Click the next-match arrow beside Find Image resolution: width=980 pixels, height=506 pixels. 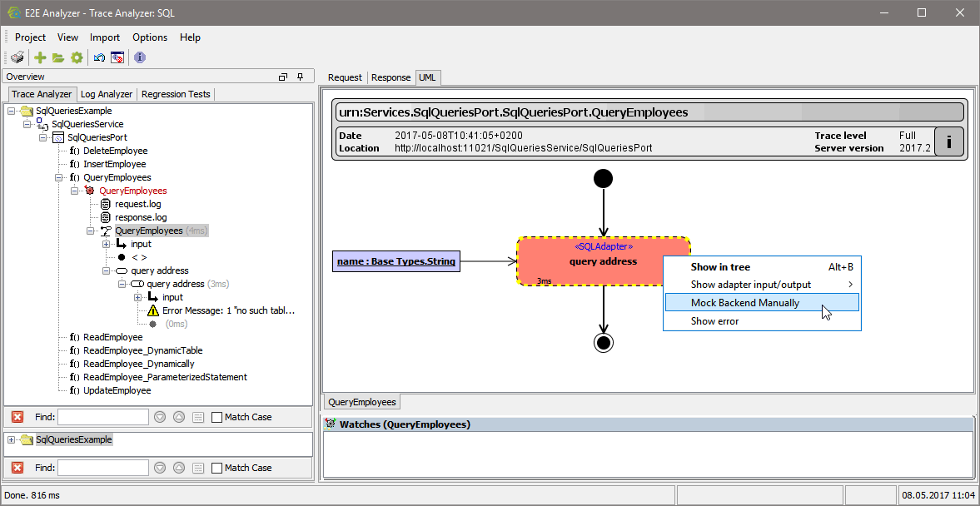pos(159,416)
